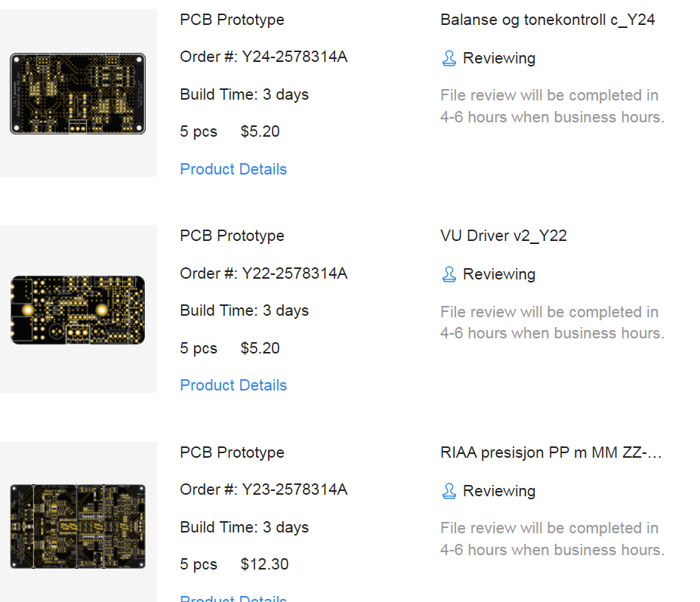Open the RIAA presisjon PCB thumbnail
This screenshot has height=602, width=700.
tap(78, 526)
